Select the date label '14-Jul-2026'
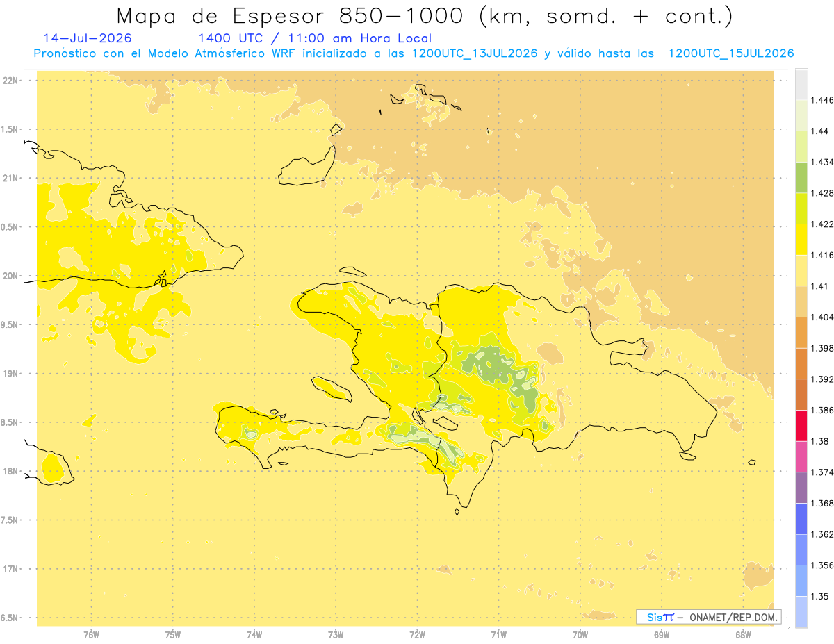834x644 pixels. (88, 38)
